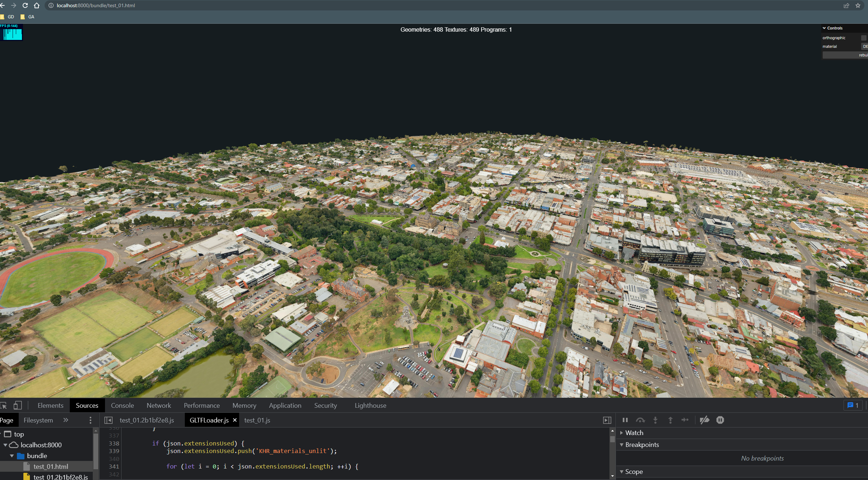Bookmark this page with the star icon

pyautogui.click(x=858, y=5)
